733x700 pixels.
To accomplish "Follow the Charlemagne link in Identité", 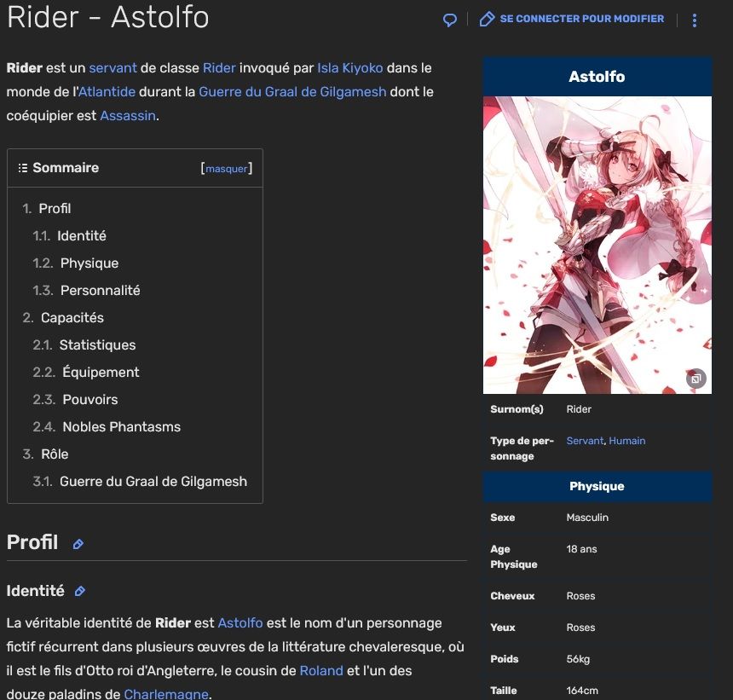I will [166, 694].
